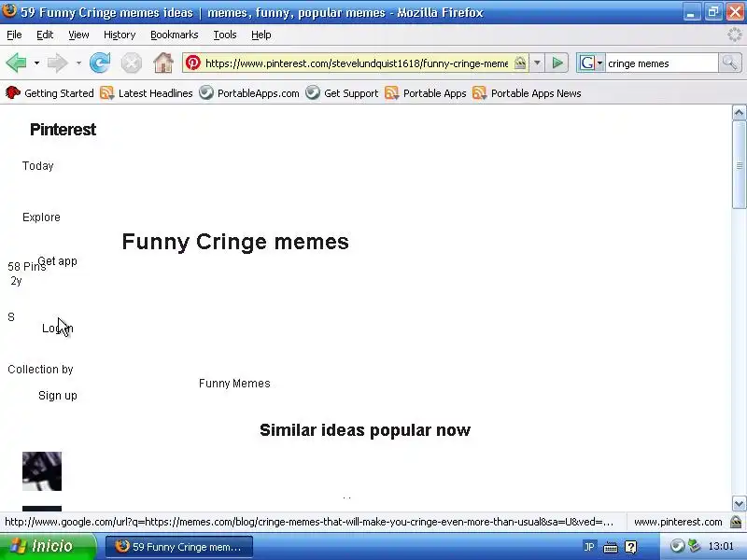
Task: Open the History menu
Action: [x=120, y=35]
